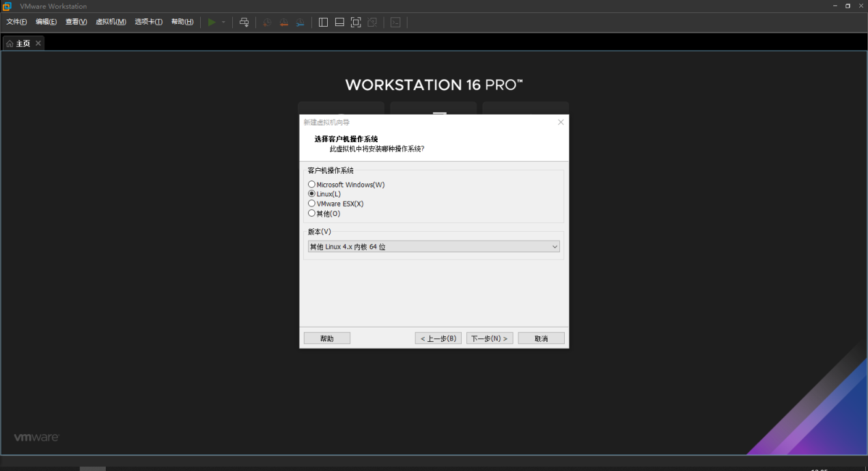Open the 虚拟机(M) menu
The width and height of the screenshot is (868, 471).
click(x=111, y=22)
